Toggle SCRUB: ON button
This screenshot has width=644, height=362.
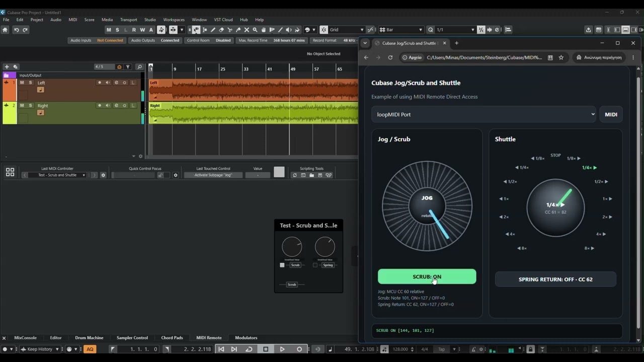[427, 277]
